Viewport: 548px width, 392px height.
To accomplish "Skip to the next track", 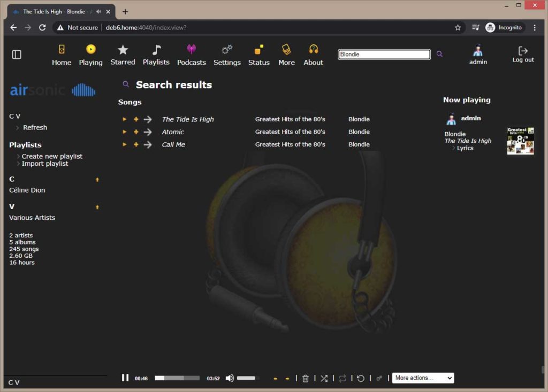I will click(x=287, y=379).
